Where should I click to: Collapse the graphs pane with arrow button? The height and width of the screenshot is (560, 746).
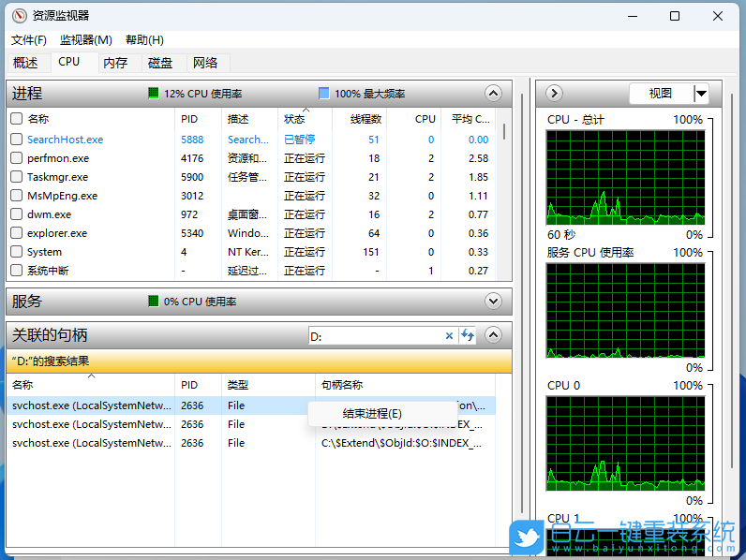(x=554, y=94)
